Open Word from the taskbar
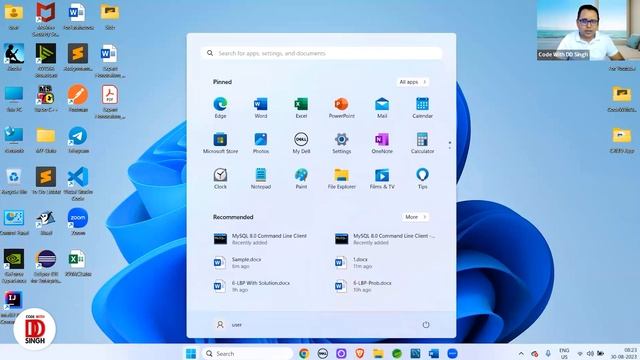The image size is (640, 360). (434, 353)
